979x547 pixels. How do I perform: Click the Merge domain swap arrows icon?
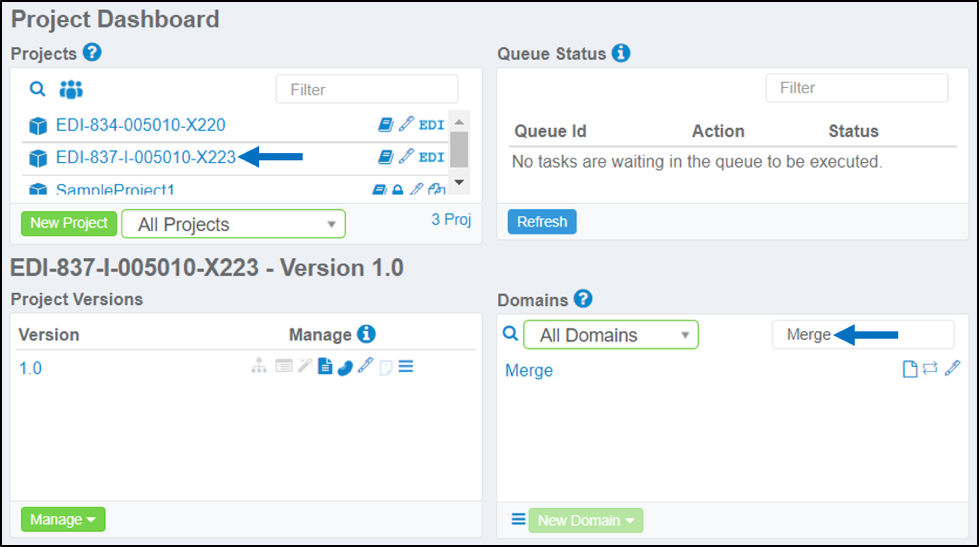click(x=930, y=368)
